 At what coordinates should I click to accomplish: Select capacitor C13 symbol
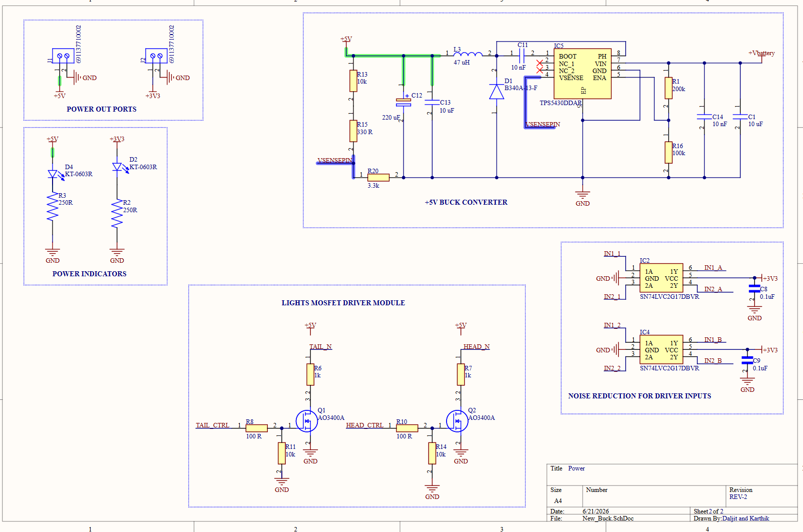coord(432,102)
